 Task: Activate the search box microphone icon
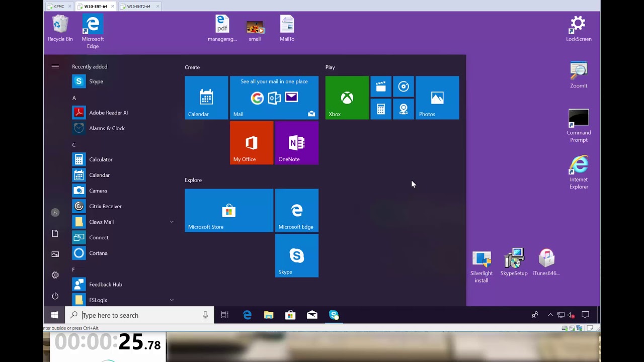click(205, 315)
